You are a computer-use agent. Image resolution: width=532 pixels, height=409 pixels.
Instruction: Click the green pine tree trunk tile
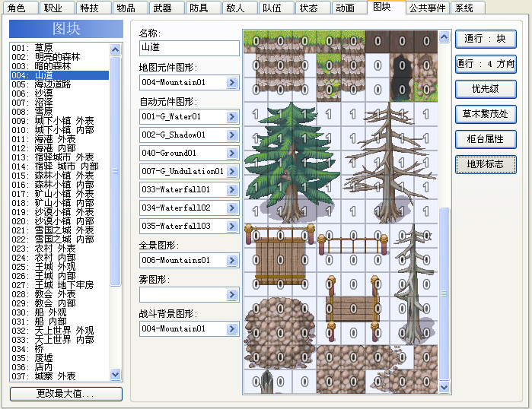[292, 211]
